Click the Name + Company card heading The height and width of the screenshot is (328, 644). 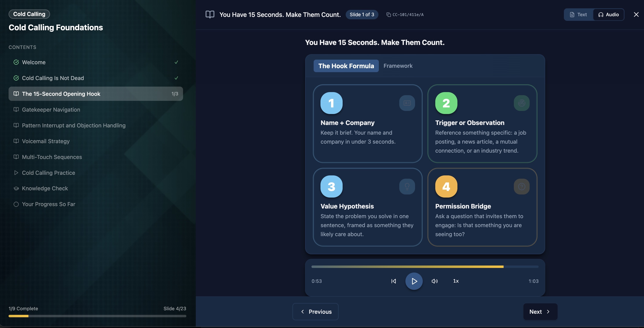point(347,123)
